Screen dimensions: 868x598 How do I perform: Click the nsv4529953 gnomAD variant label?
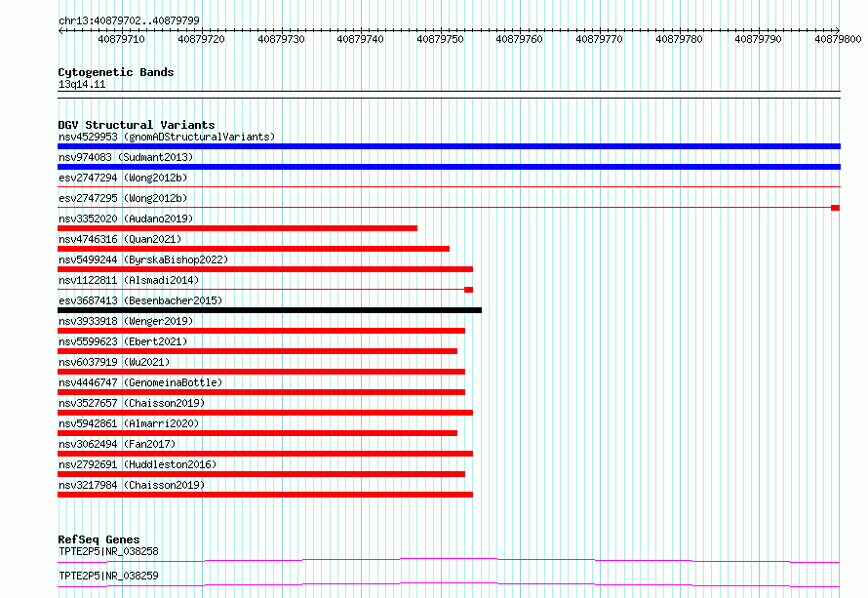(167, 137)
